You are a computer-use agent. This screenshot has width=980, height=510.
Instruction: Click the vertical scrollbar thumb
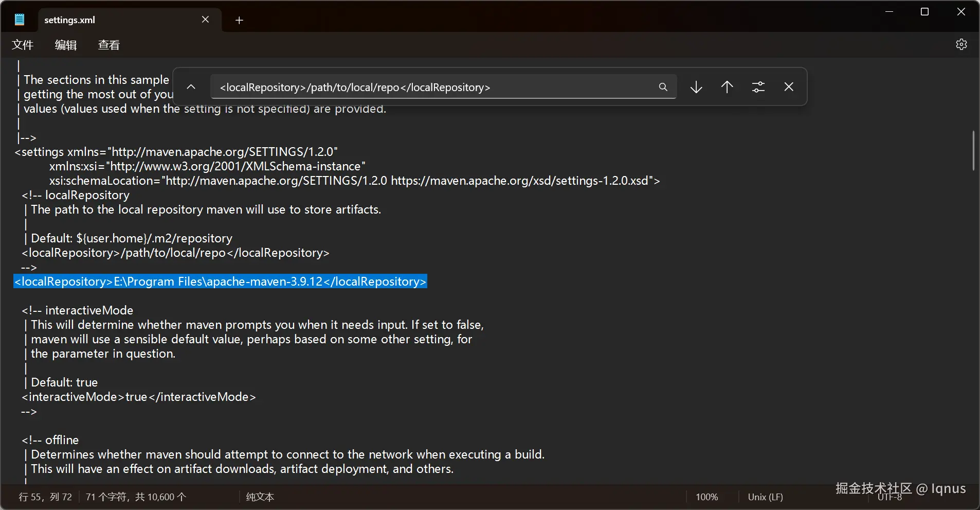tap(973, 151)
